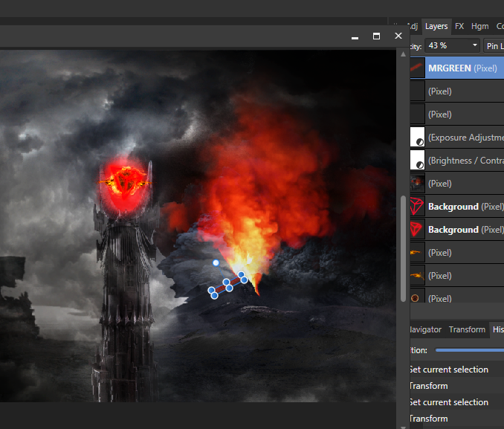Open the FX panel tab

coord(459,26)
